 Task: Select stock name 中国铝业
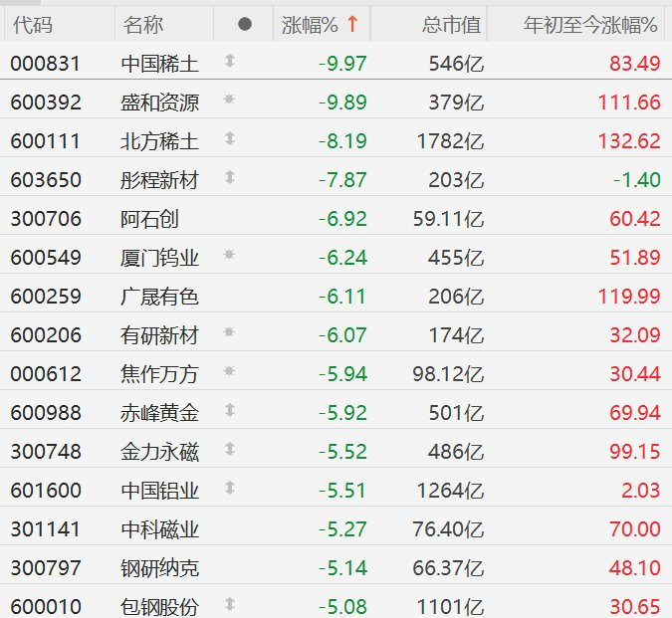pyautogui.click(x=160, y=491)
